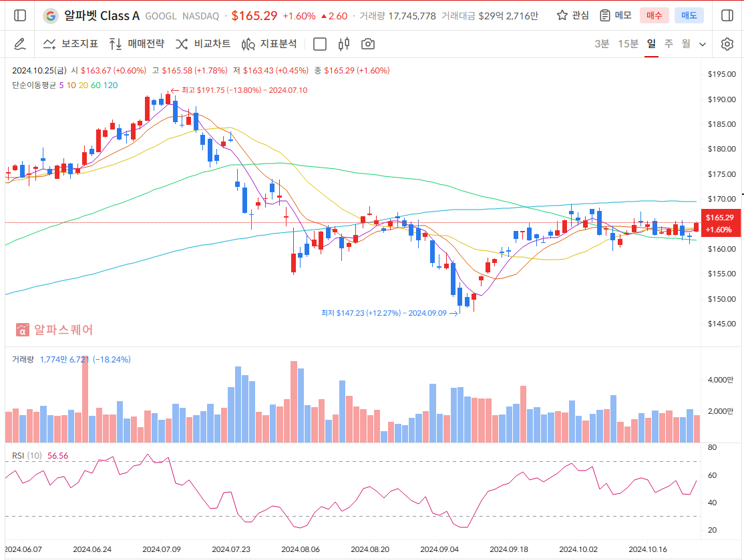
Task: Click the blue 매도 sell button
Action: [x=689, y=15]
